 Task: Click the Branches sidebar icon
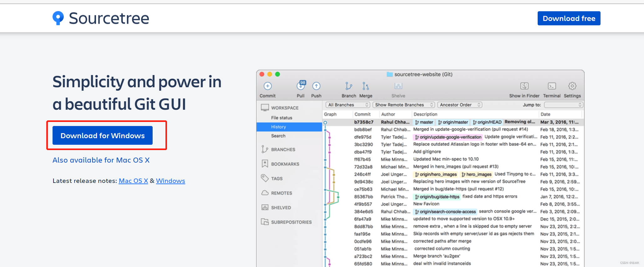pyautogui.click(x=265, y=149)
